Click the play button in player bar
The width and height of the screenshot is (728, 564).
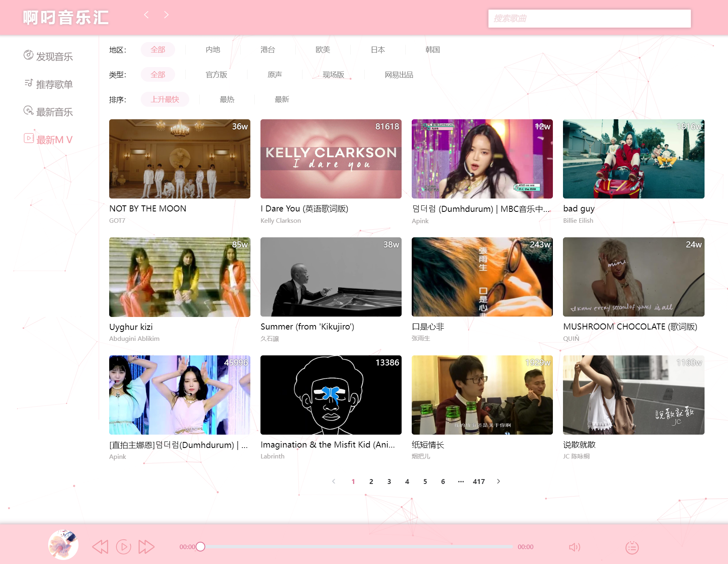[123, 547]
